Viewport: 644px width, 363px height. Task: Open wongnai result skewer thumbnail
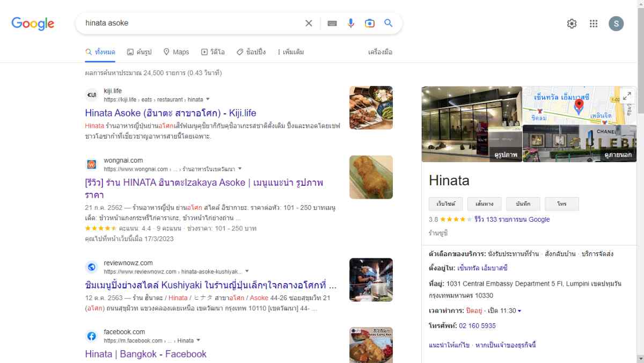pyautogui.click(x=371, y=177)
